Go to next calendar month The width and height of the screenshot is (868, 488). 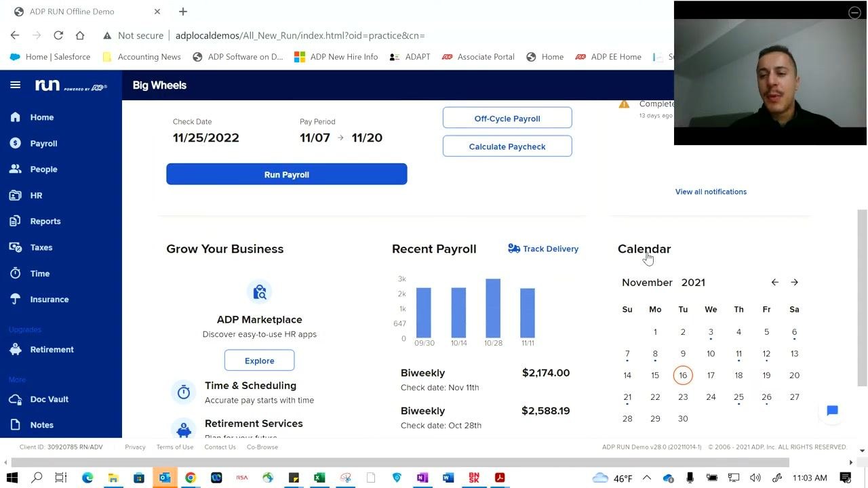(794, 282)
